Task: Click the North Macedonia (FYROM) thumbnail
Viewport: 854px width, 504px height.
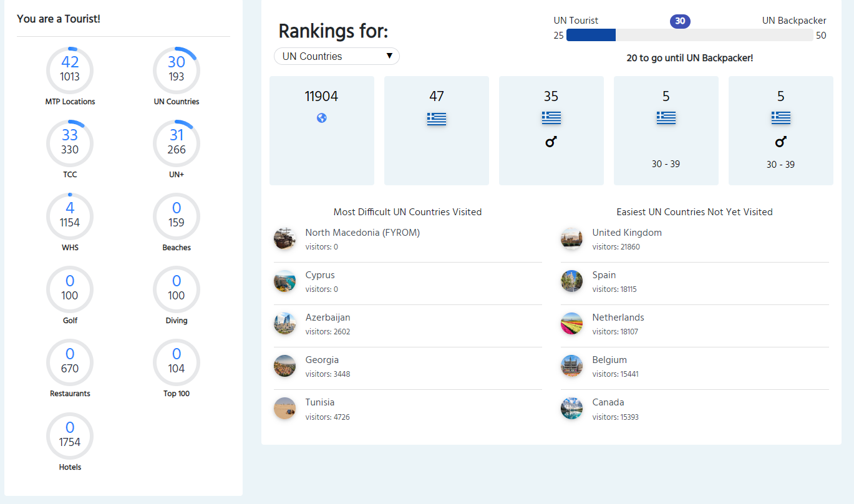Action: [x=284, y=239]
